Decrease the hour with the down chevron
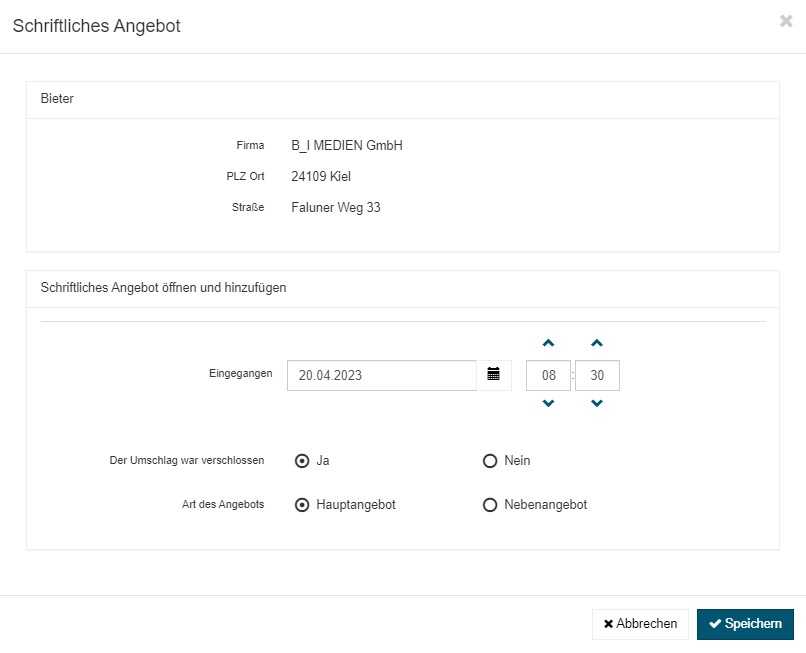 coord(548,404)
